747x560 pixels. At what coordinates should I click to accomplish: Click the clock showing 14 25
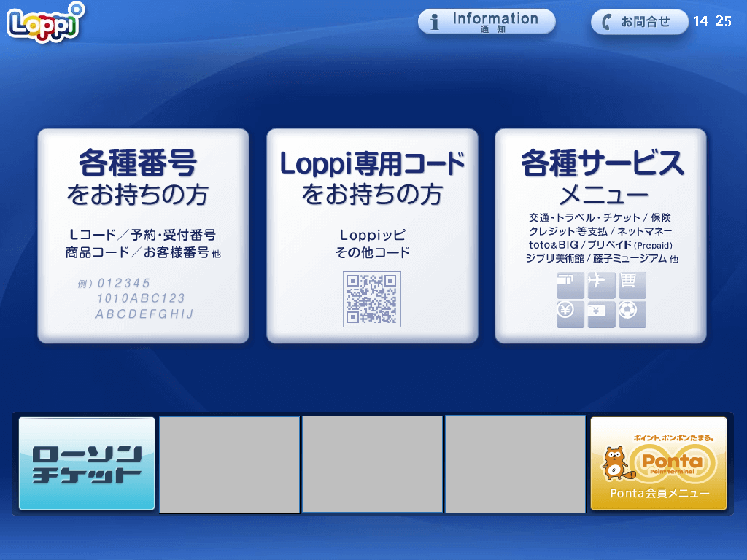[x=712, y=21]
